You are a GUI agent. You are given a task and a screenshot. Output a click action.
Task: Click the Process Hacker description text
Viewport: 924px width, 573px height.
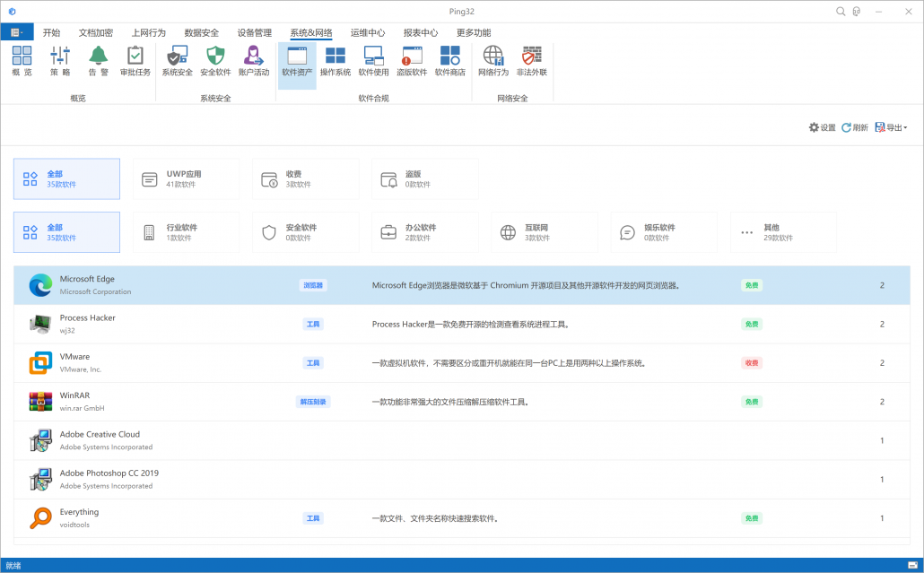coord(471,325)
